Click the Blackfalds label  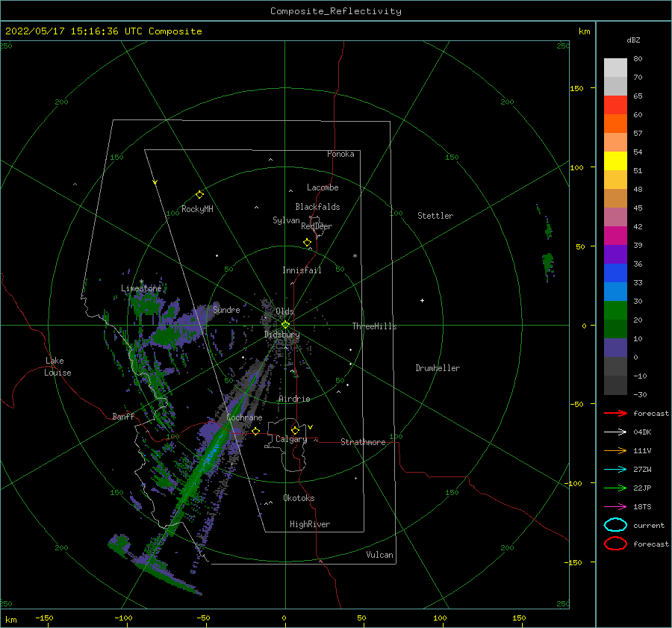pyautogui.click(x=317, y=207)
